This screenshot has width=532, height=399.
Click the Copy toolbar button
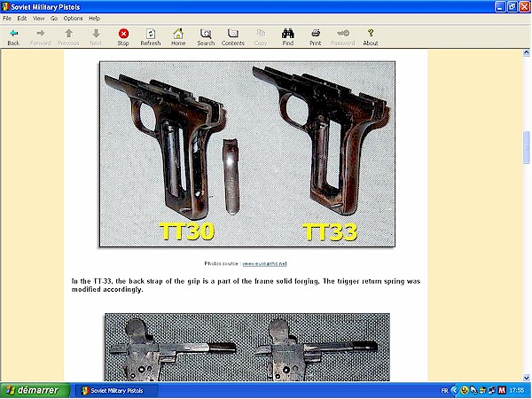pyautogui.click(x=261, y=37)
